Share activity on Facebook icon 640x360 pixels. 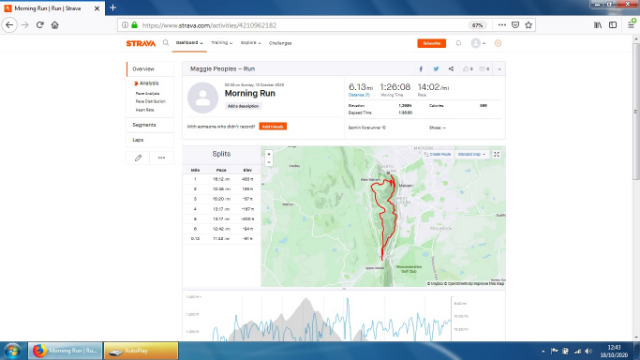tap(421, 69)
